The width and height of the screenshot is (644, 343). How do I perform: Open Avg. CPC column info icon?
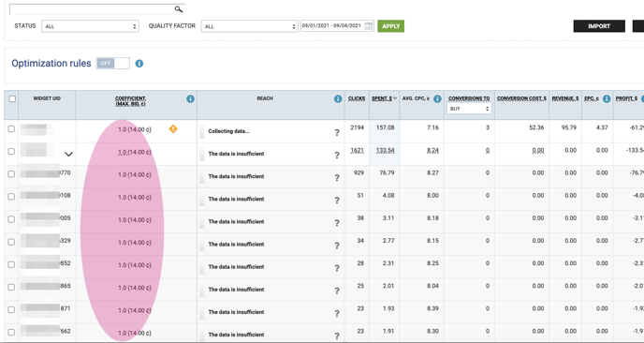(x=437, y=98)
